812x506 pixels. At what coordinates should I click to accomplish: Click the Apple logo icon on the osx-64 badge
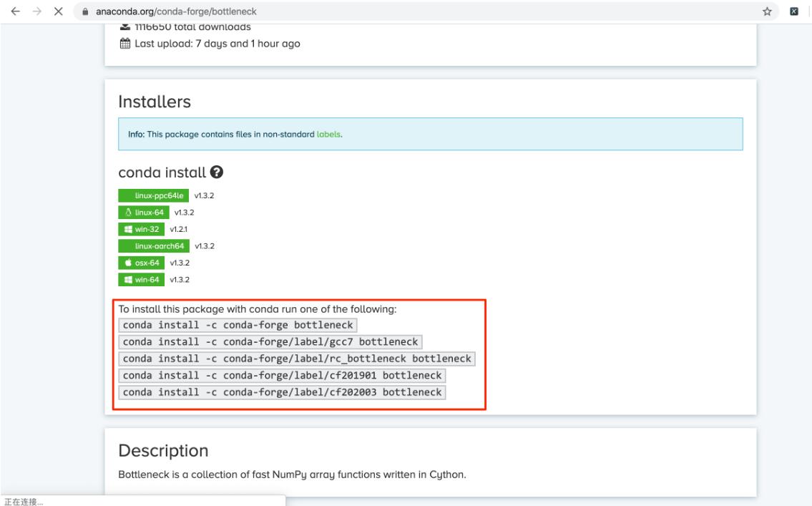pos(128,263)
